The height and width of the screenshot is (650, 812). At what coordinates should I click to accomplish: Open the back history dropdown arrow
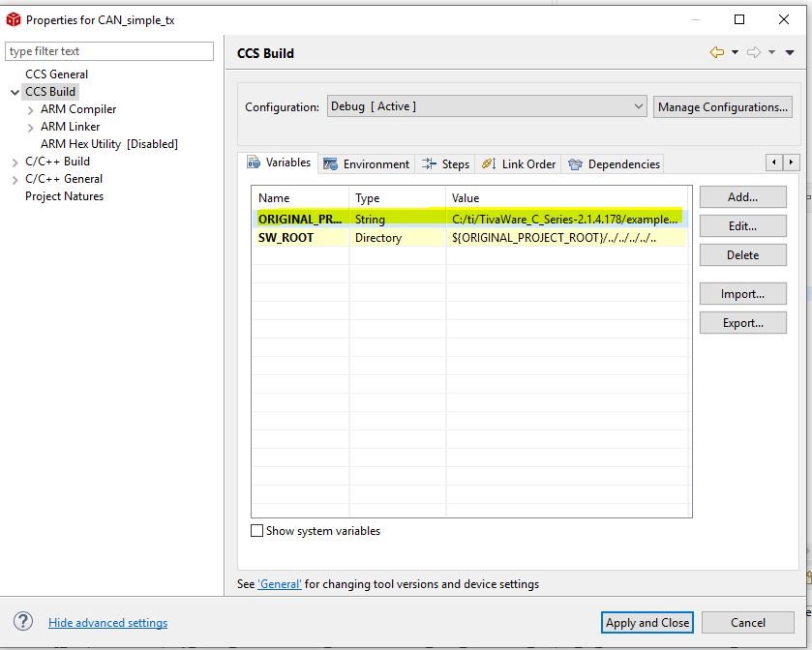tap(735, 52)
